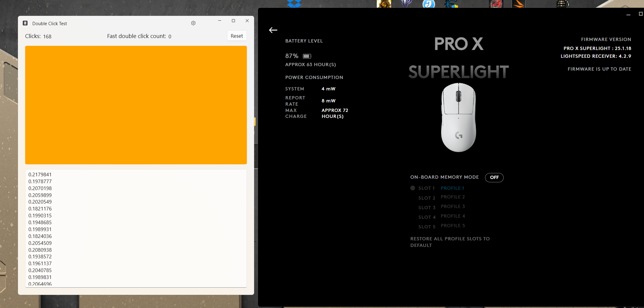Minimize the G HUB window
The width and height of the screenshot is (644, 308).
tap(628, 15)
